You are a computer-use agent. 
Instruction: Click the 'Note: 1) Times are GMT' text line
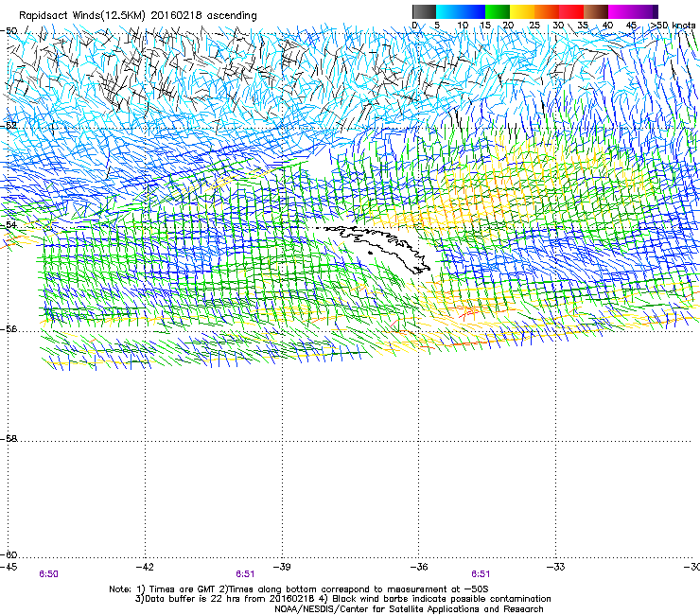tap(299, 589)
